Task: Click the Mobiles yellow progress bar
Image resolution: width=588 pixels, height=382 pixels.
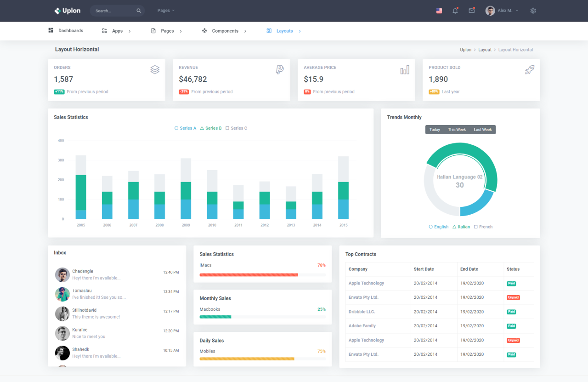Action: point(247,359)
